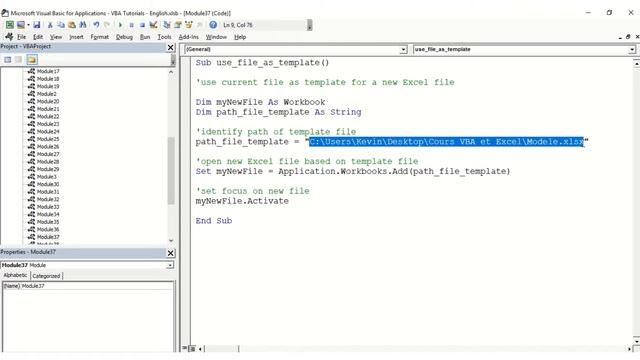The image size is (640, 360).
Task: Open the (General) object dropdown
Action: 403,49
